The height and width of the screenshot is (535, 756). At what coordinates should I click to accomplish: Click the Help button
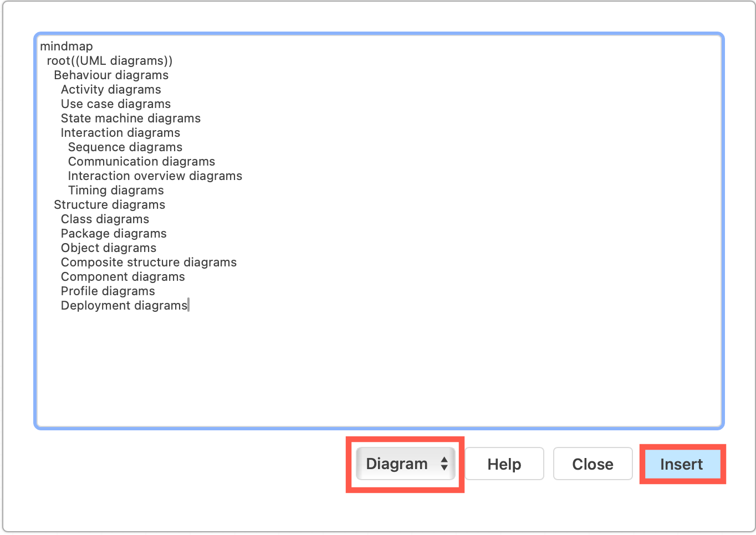(x=504, y=464)
